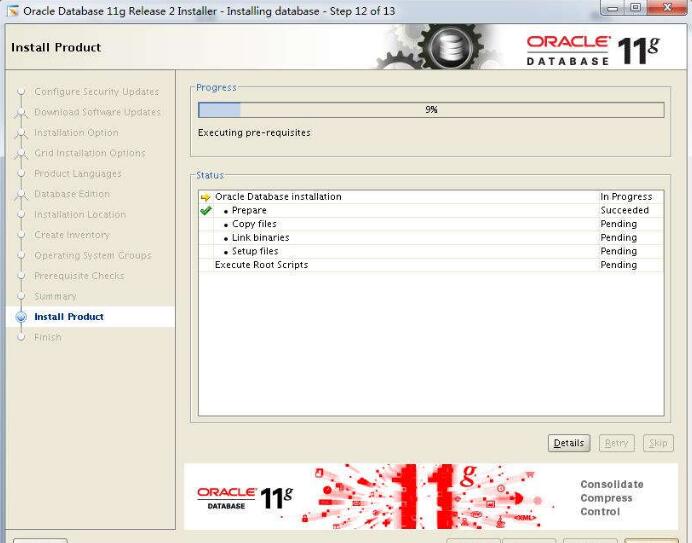Click the Oracle 11g promotional banner
The image size is (692, 543).
pos(431,496)
